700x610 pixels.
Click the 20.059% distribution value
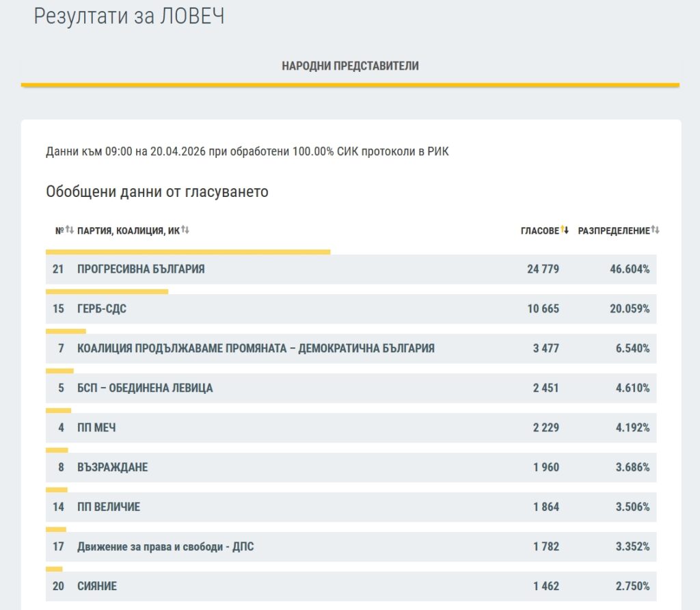(630, 309)
